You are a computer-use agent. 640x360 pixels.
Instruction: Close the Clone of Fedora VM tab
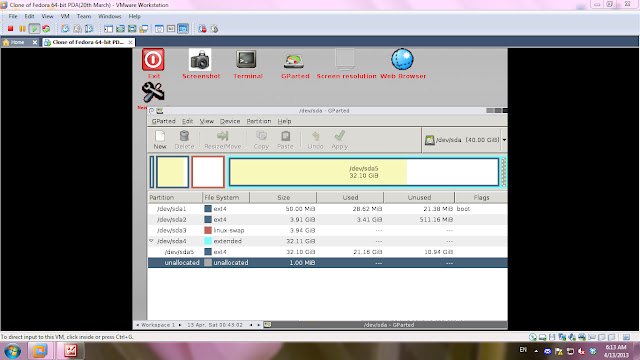pos(130,42)
